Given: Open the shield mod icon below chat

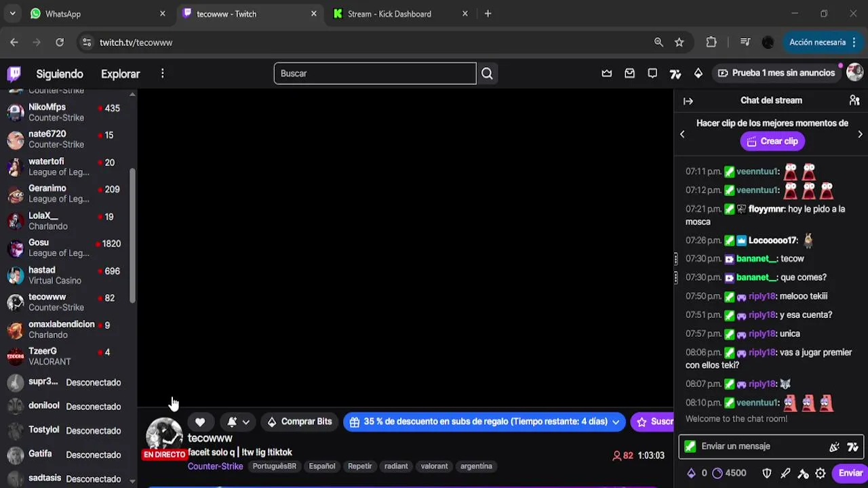Looking at the screenshot, I should click(767, 473).
